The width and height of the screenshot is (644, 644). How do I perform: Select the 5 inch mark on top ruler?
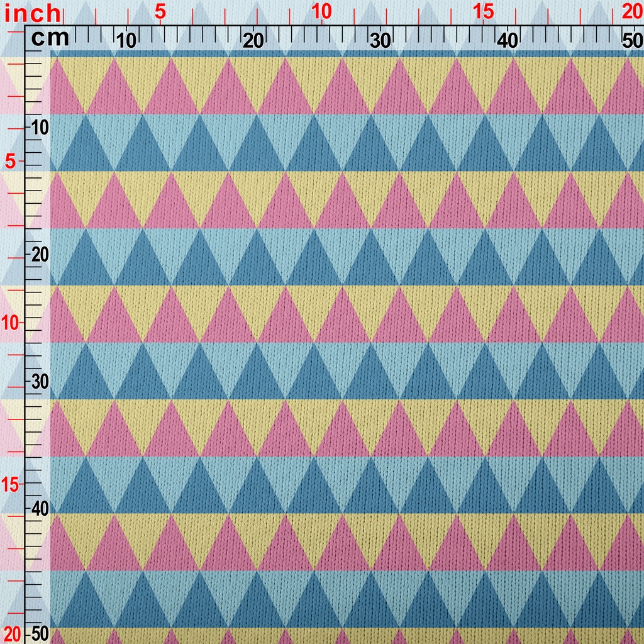(x=160, y=12)
